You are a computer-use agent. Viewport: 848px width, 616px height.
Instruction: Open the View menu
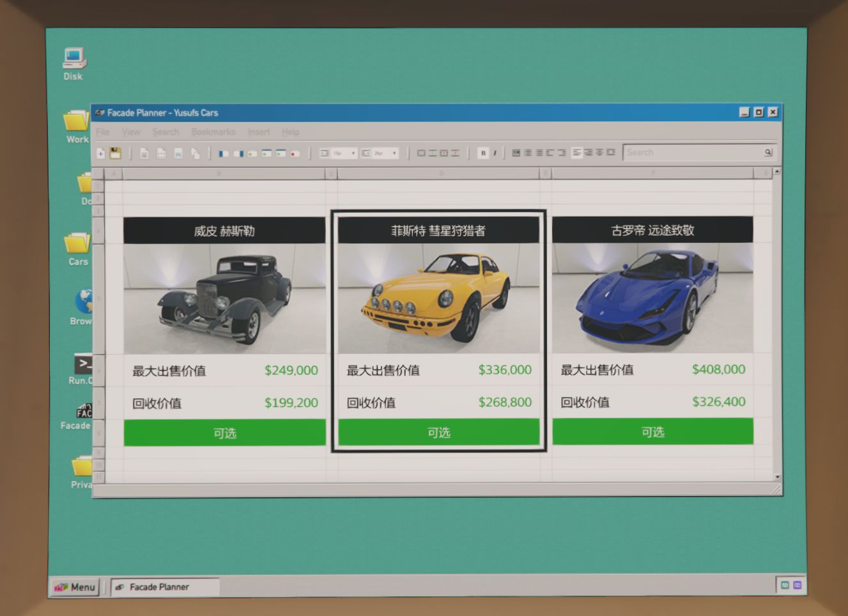pos(131,132)
